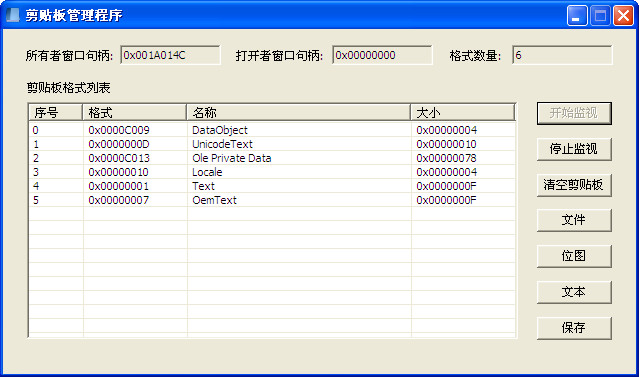Click index 1 in the 序号 column
This screenshot has width=639, height=377.
[x=36, y=144]
